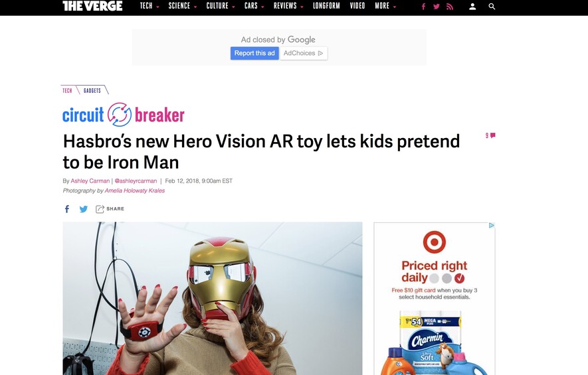Click the Report this ad button
The width and height of the screenshot is (588, 375).
click(x=254, y=53)
